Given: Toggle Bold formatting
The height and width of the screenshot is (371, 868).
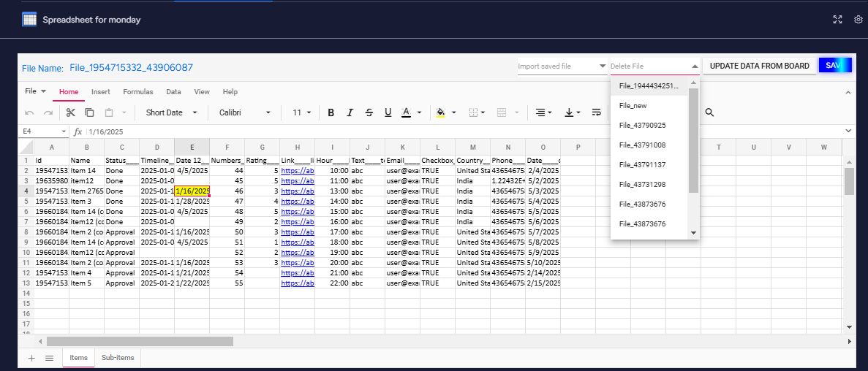Looking at the screenshot, I should pyautogui.click(x=331, y=112).
